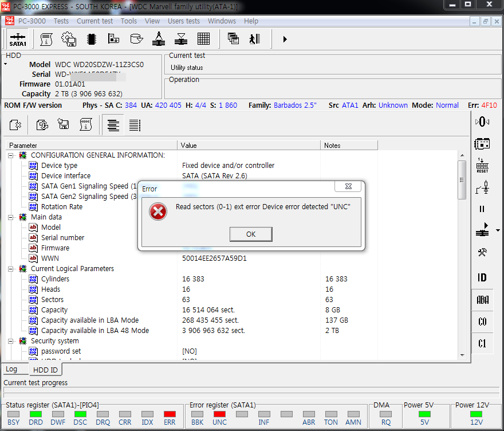Click the disk with arrow icon
504x431 pixels.
point(136,39)
